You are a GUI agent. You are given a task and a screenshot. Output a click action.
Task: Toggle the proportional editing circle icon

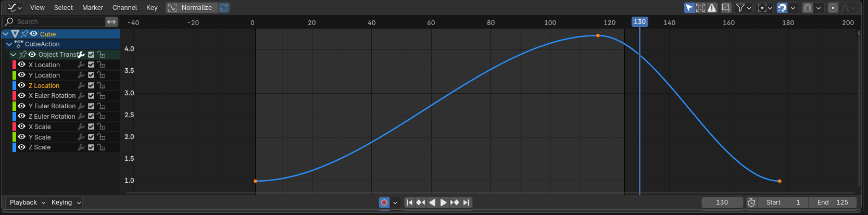click(833, 8)
